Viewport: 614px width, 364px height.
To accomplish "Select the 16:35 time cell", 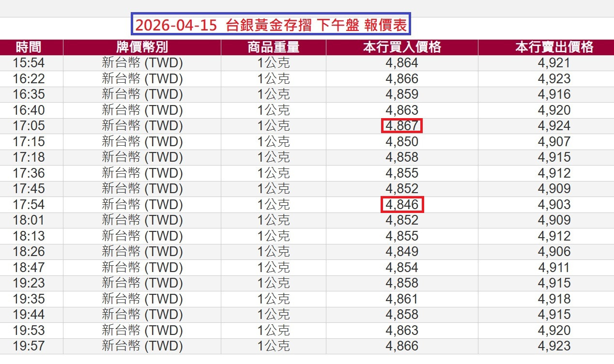I will pyautogui.click(x=29, y=94).
